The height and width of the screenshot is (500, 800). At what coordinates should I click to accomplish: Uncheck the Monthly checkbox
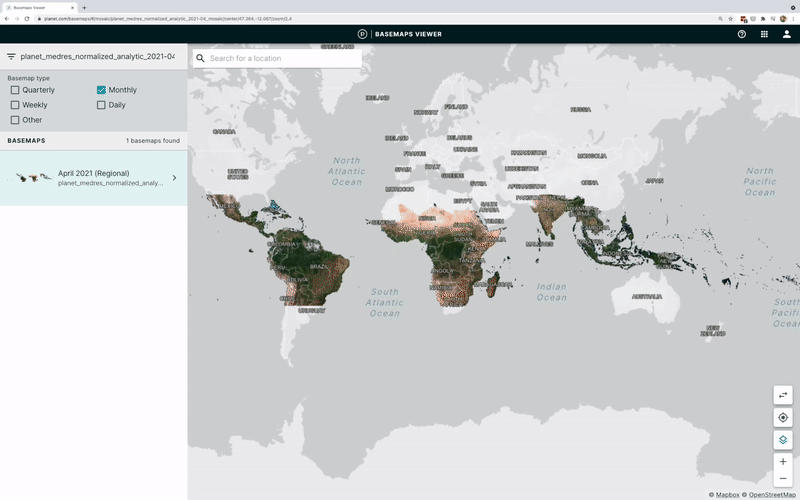coord(101,90)
